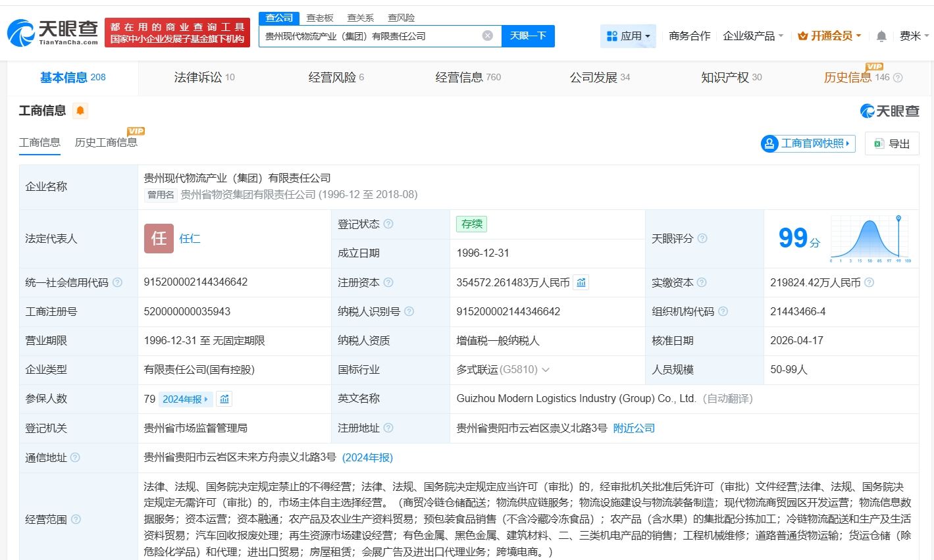The image size is (934, 560).
Task: Open chart icon next to registered capital
Action: click(x=581, y=282)
